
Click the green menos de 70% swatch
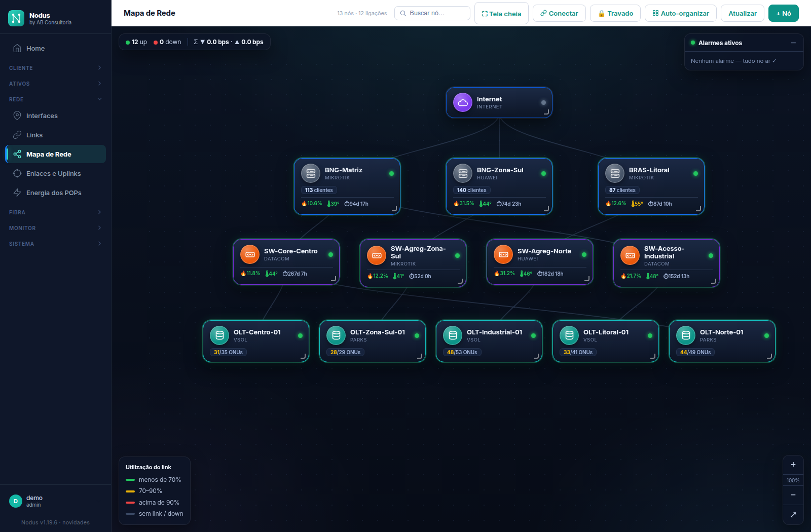130,480
